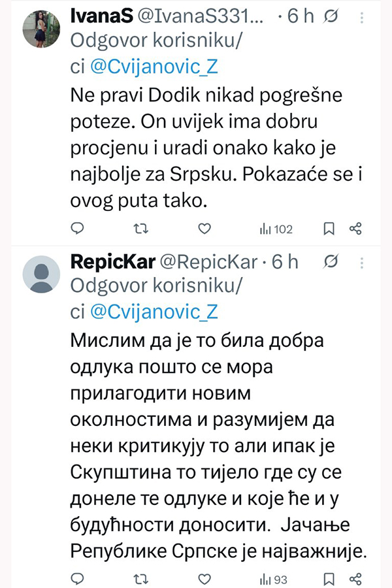Retweet IvanaS's post
392x588 pixels.
(140, 229)
